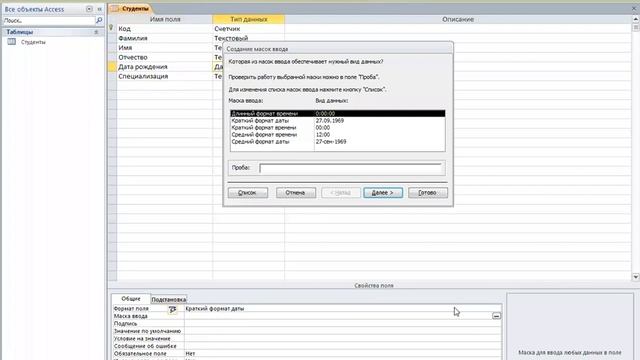The image size is (640, 360).
Task: Collapse the Таблицы group
Action: [x=96, y=32]
